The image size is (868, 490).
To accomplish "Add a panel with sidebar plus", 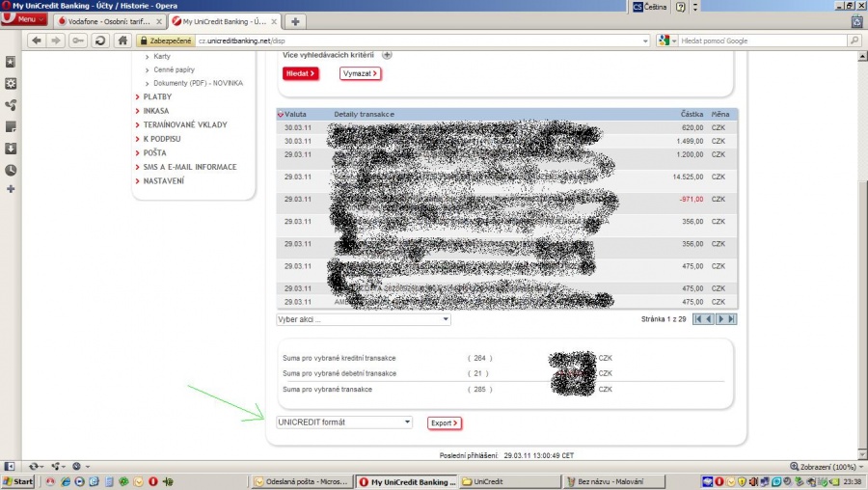I will 11,189.
